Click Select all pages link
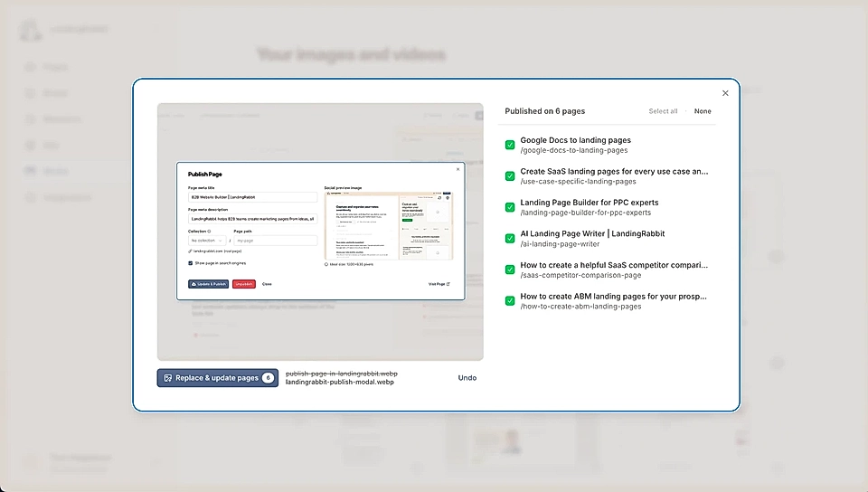The height and width of the screenshot is (492, 868). [x=663, y=111]
